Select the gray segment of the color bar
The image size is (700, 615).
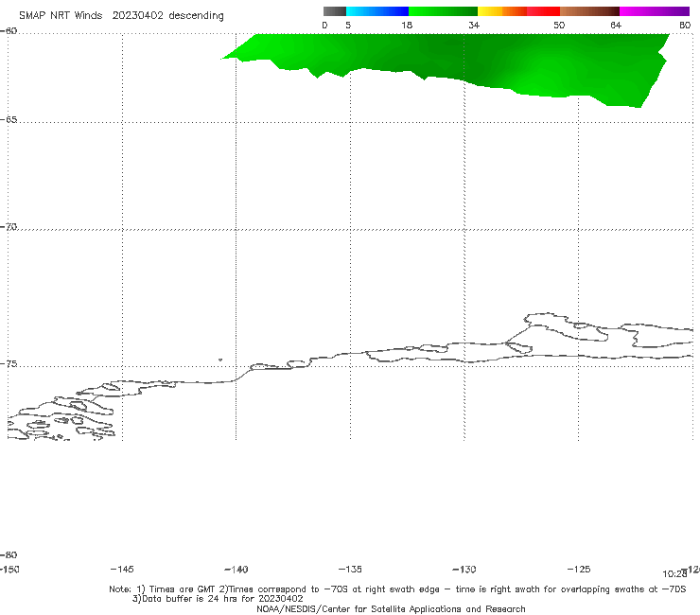pyautogui.click(x=335, y=11)
